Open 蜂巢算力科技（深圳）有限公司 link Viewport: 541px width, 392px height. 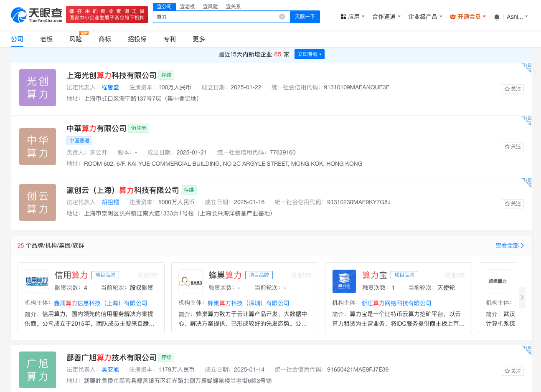249,303
